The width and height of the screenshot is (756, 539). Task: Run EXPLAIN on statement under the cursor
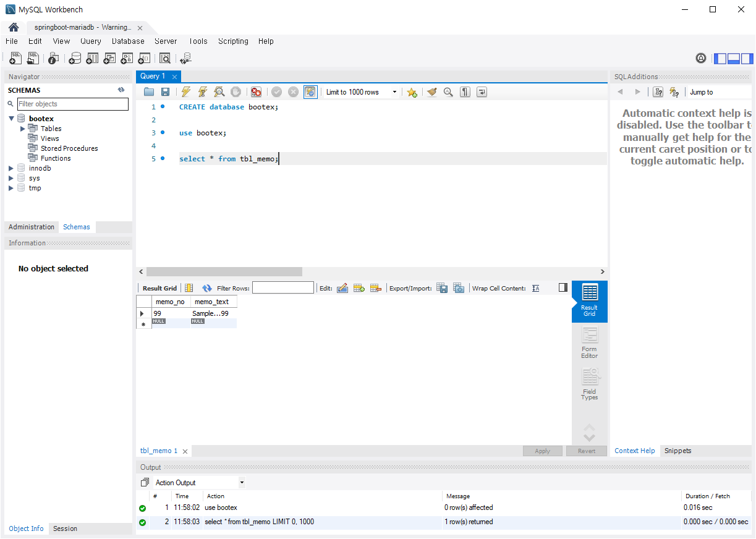[219, 92]
